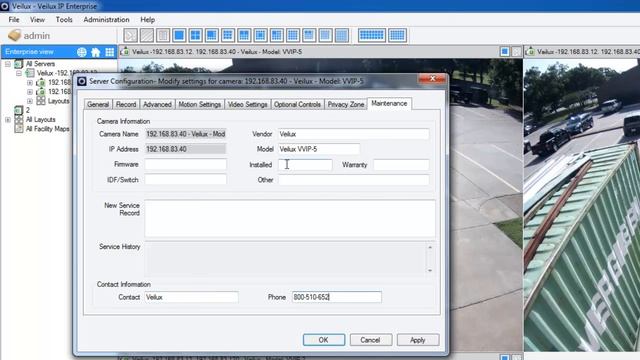Close the Server Configuration dialog
This screenshot has width=640, height=360.
pyautogui.click(x=432, y=79)
